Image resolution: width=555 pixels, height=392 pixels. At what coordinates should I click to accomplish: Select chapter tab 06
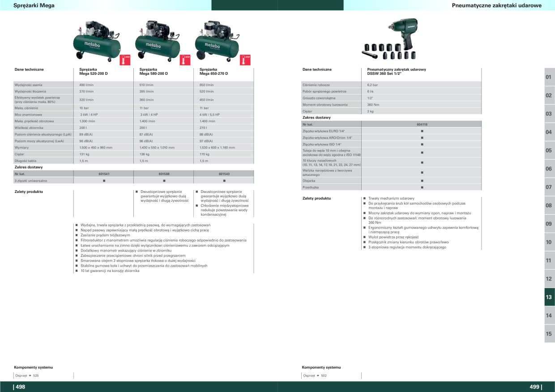tap(549, 169)
